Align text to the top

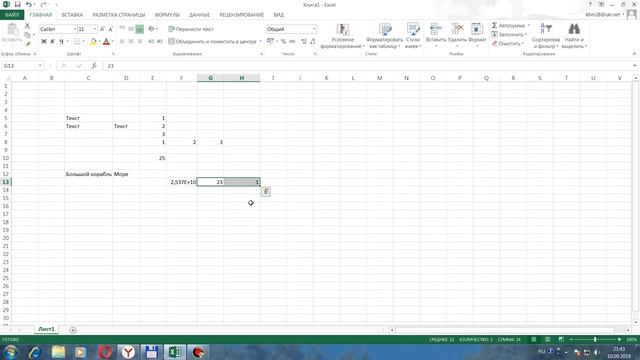122,29
